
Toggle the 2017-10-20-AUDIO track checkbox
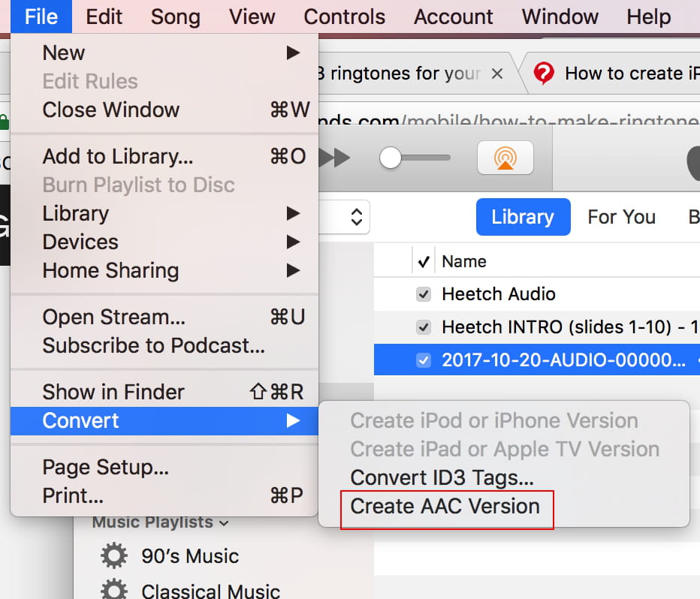click(424, 360)
